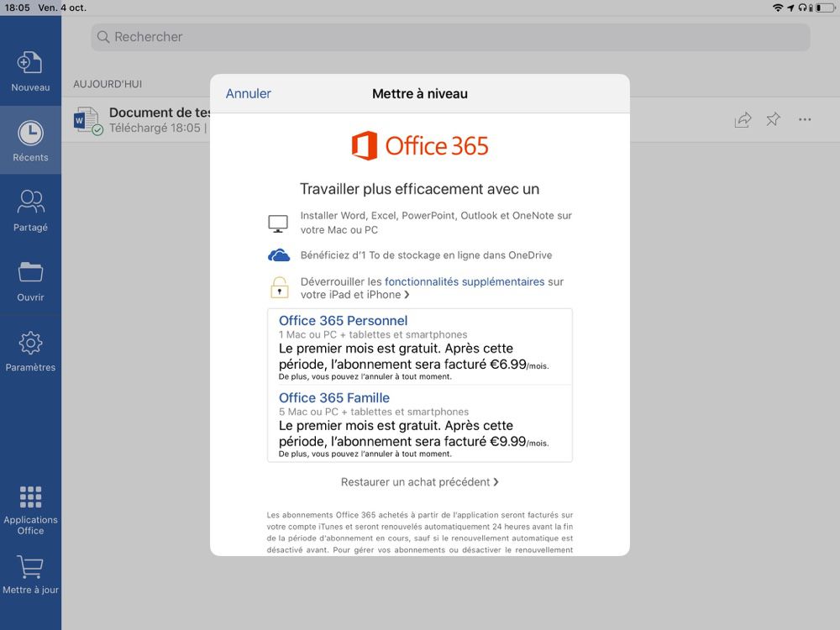
Task: Click Annuler to dismiss the dialog
Action: tap(249, 94)
